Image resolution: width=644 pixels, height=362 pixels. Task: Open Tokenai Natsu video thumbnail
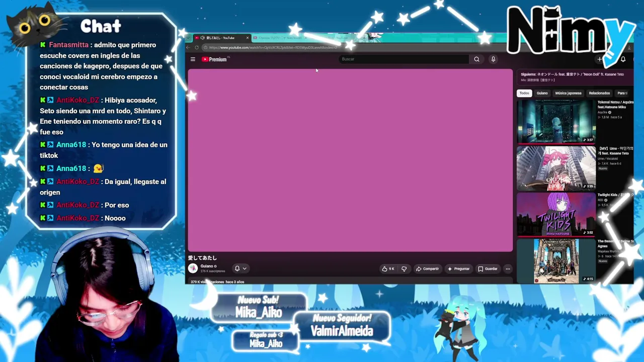coord(556,121)
